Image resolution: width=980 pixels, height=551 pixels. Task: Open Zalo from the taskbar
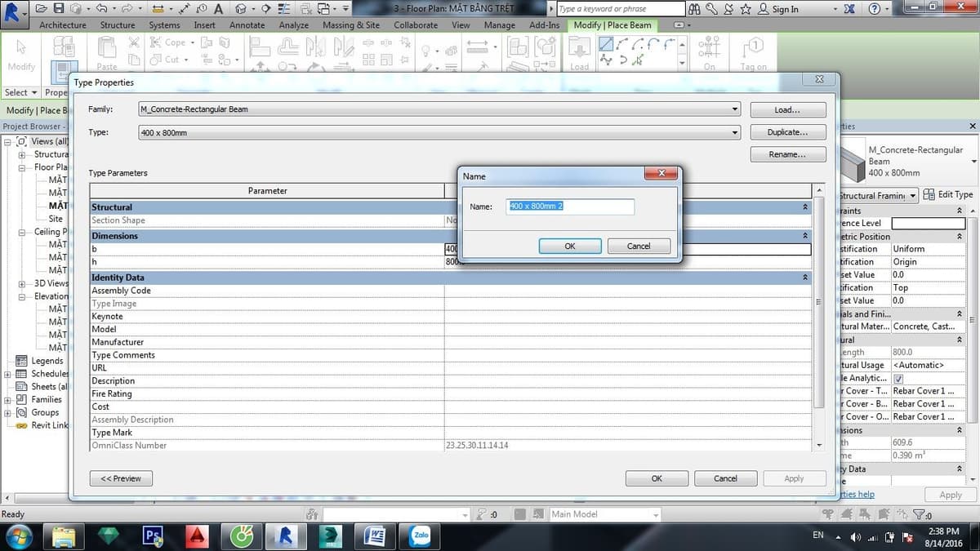click(421, 535)
